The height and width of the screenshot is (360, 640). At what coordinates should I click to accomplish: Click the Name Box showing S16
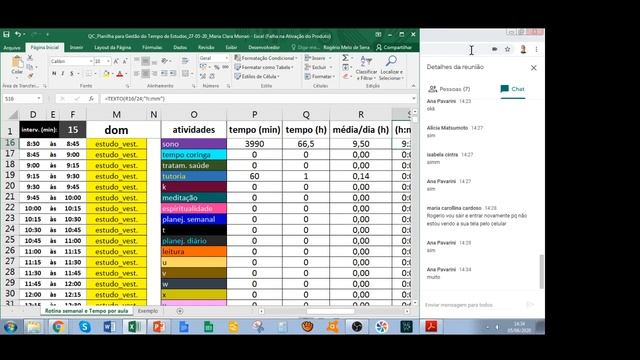coord(22,98)
